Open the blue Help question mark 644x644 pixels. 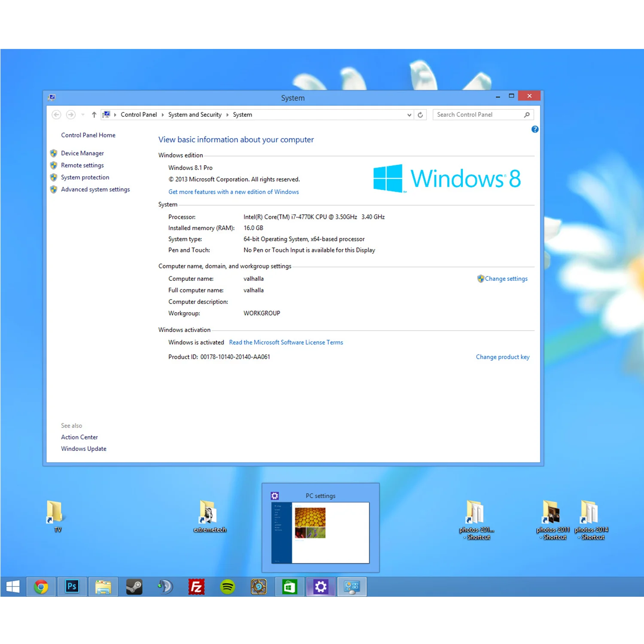coord(535,129)
